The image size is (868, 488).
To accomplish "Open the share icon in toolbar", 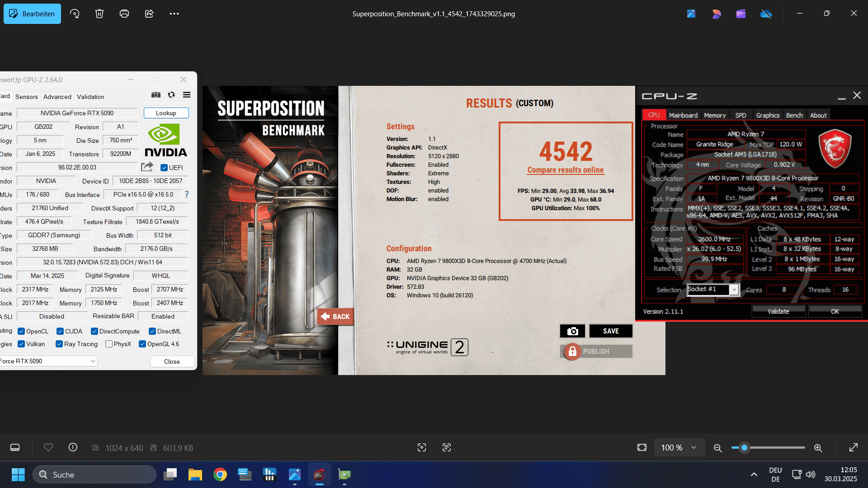I will [149, 14].
